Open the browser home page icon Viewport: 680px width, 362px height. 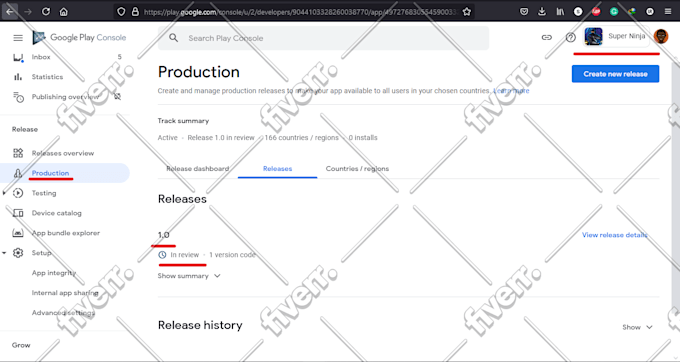pyautogui.click(x=64, y=12)
